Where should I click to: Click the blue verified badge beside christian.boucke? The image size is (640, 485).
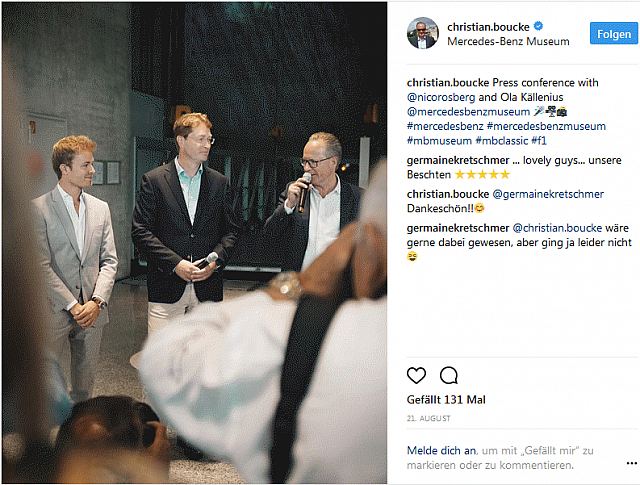pos(538,26)
